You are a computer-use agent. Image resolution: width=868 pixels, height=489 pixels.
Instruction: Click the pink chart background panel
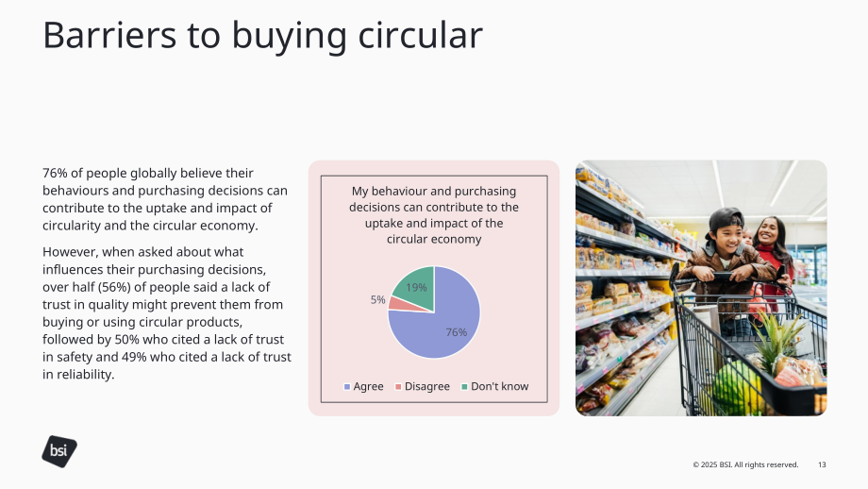tap(434, 288)
